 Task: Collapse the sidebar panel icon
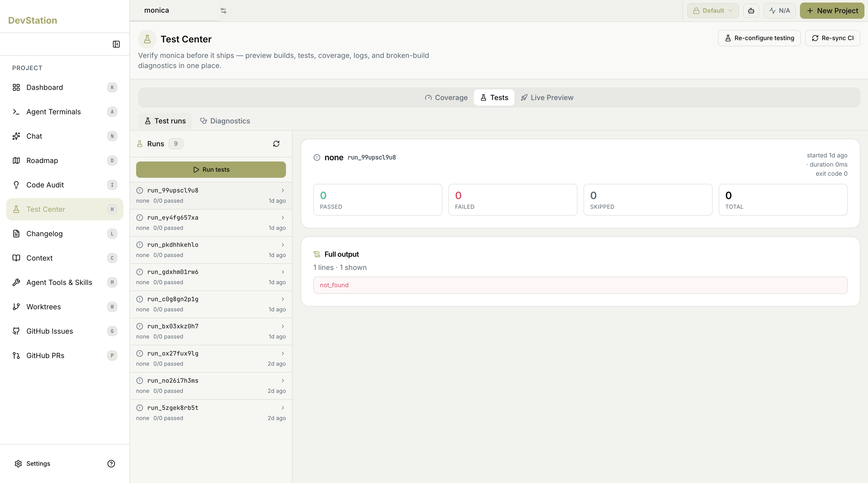click(116, 44)
